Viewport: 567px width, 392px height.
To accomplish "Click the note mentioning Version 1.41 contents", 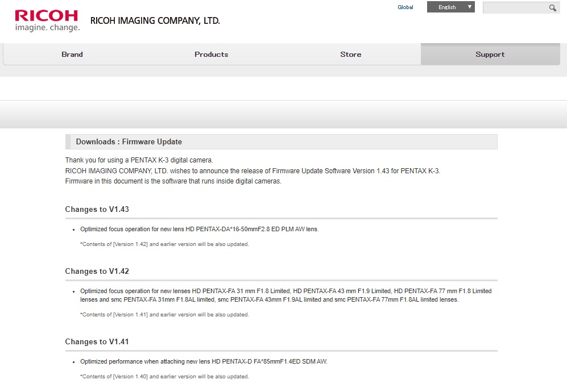I will click(164, 315).
